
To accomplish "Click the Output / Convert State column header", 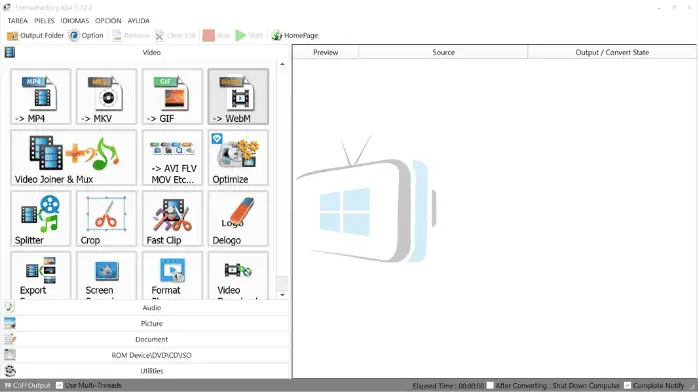I will point(612,53).
